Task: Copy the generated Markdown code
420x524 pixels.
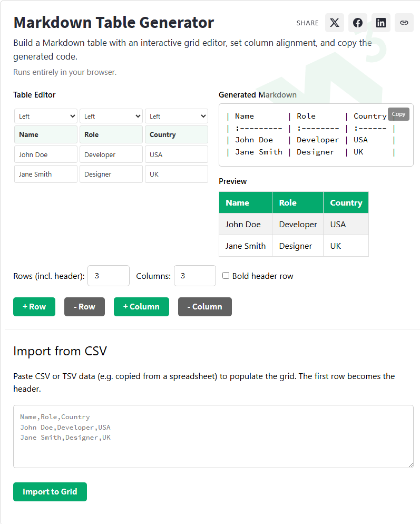Action: pos(398,114)
